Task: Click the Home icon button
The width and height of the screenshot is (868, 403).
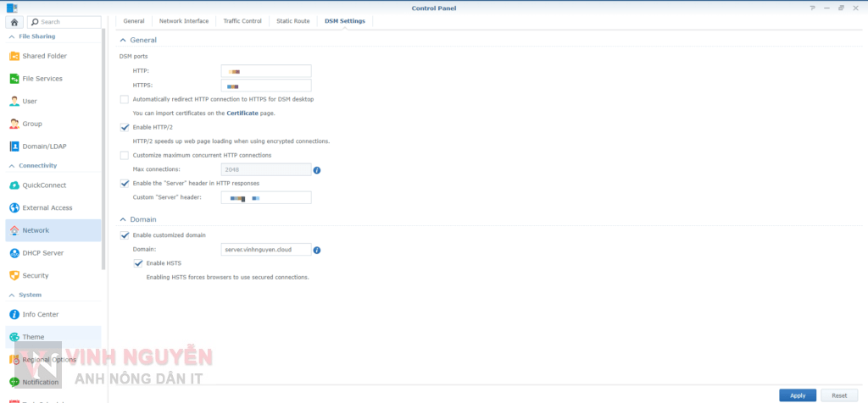Action: 14,22
